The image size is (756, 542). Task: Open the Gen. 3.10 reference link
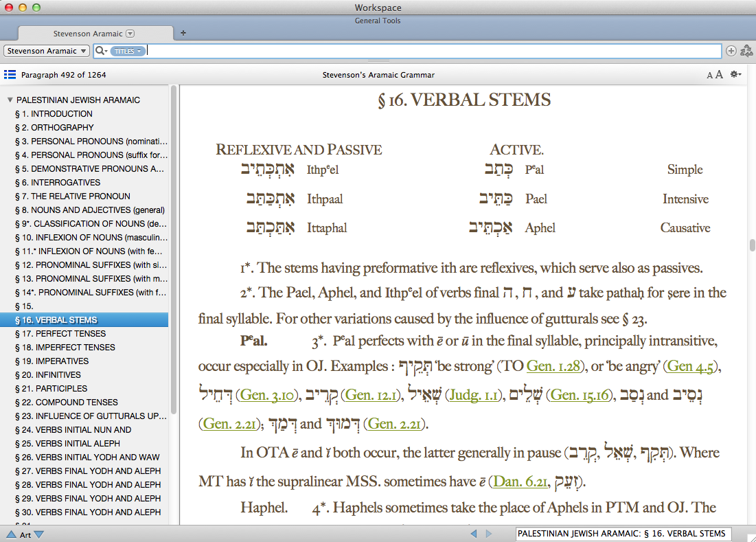point(267,395)
